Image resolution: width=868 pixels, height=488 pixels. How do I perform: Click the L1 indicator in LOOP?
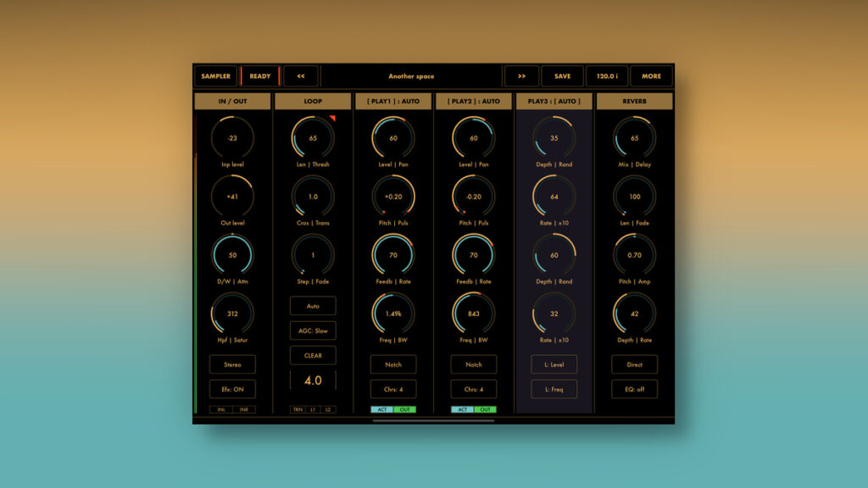313,409
